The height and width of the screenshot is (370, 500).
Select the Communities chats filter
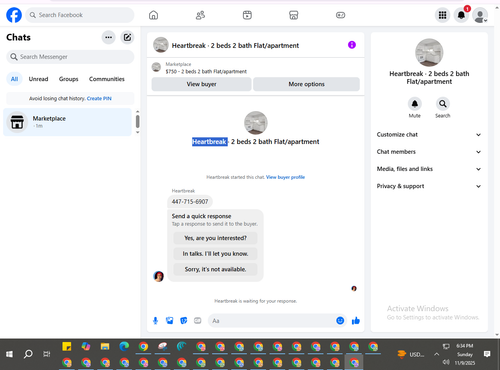pyautogui.click(x=107, y=79)
